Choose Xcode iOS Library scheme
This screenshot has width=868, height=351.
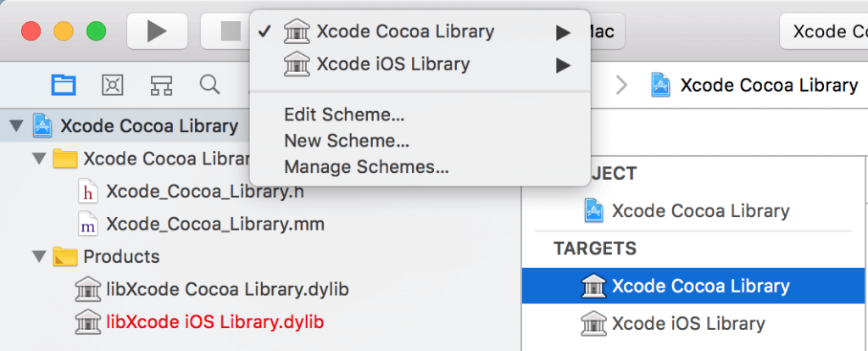(392, 64)
